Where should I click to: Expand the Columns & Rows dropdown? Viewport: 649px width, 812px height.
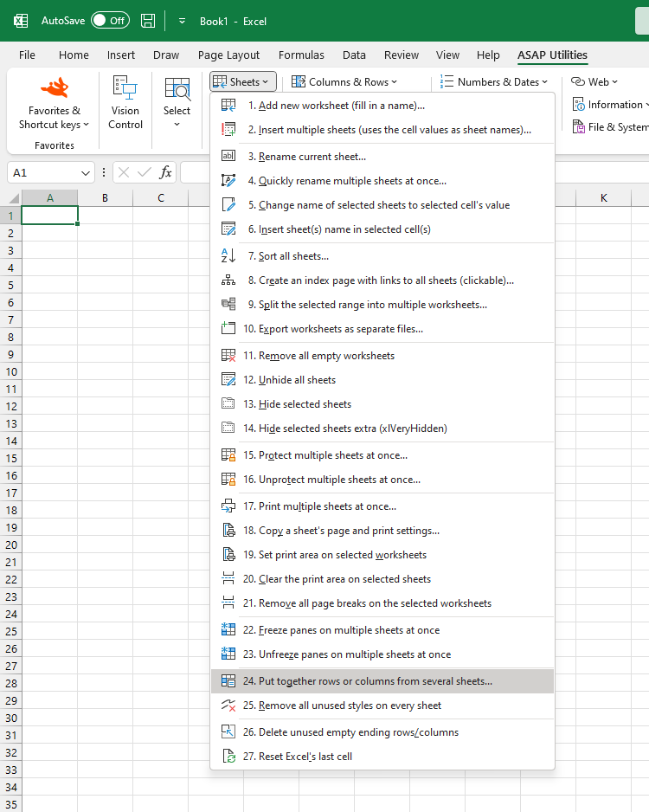click(344, 82)
